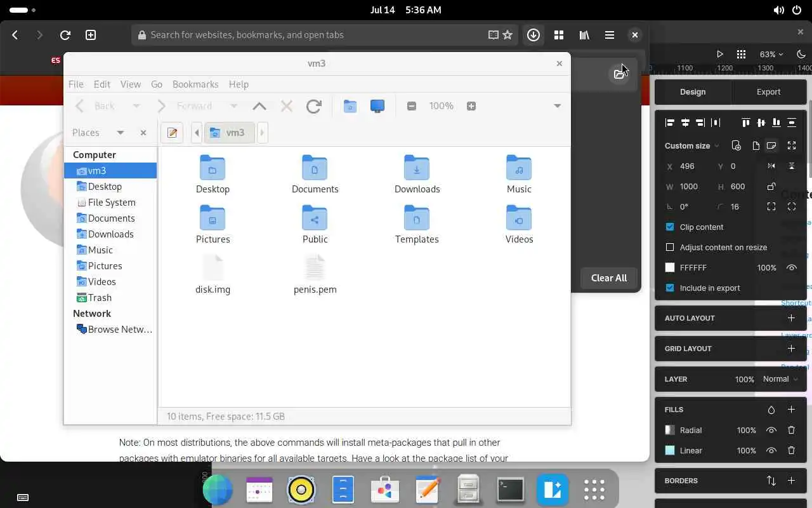Hide the Linear fill with eye icon

tap(771, 450)
